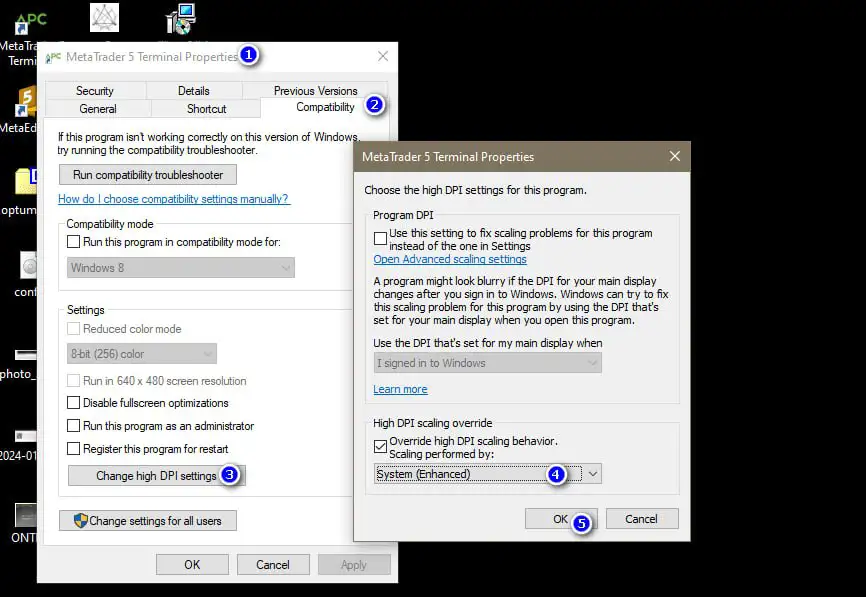866x597 pixels.
Task: Click OK in the high DPI settings dialog
Action: click(x=559, y=519)
